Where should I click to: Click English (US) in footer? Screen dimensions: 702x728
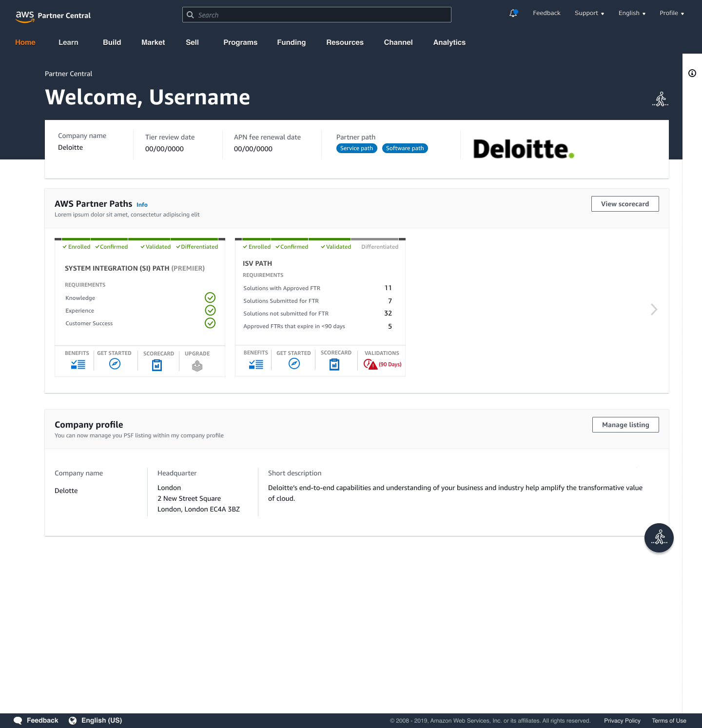(x=101, y=720)
